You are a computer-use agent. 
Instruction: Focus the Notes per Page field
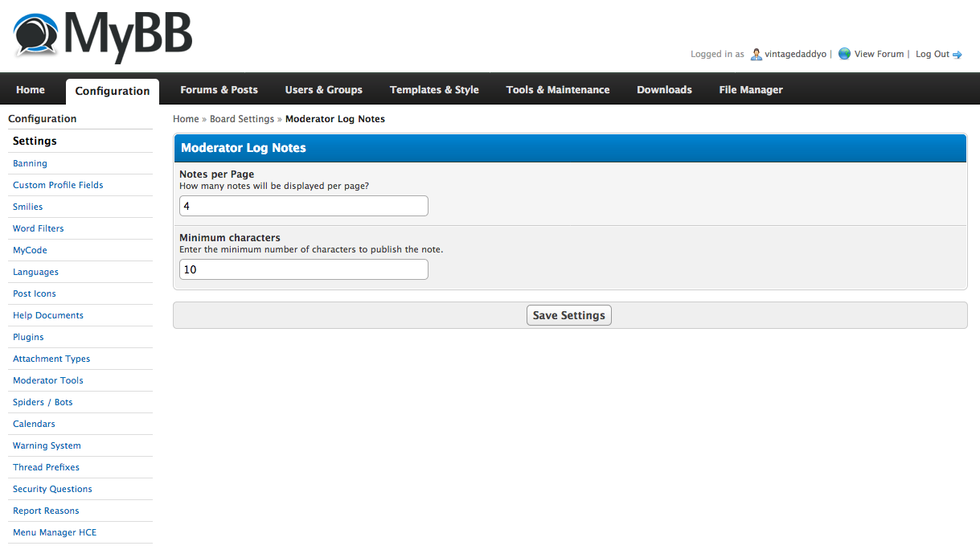tap(304, 206)
